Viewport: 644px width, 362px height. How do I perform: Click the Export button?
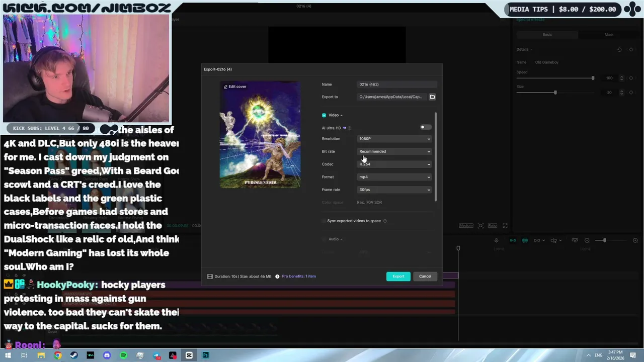398,276
